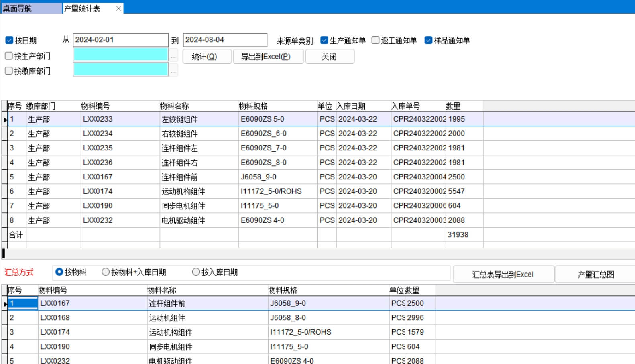Click the cyan 生产部门 input field
Screen dimensions: 635x364
pyautogui.click(x=120, y=55)
